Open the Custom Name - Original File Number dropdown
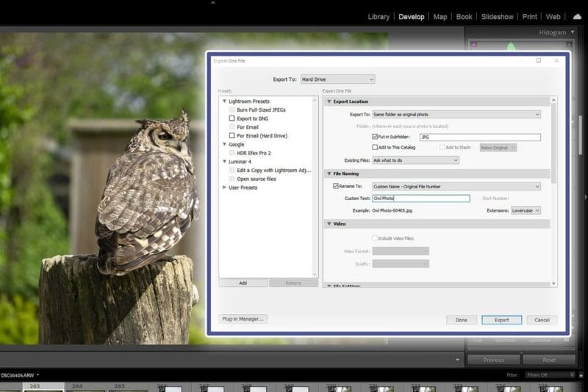The width and height of the screenshot is (588, 392). point(456,186)
